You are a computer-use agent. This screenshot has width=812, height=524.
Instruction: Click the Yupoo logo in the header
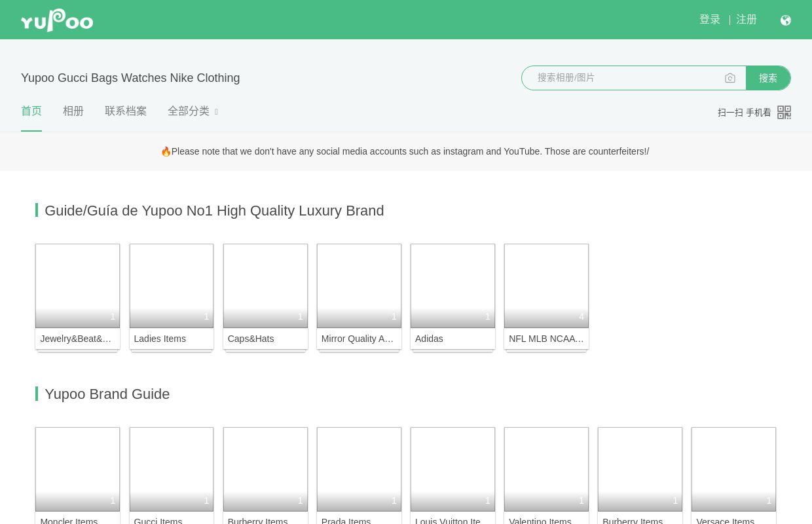57,20
